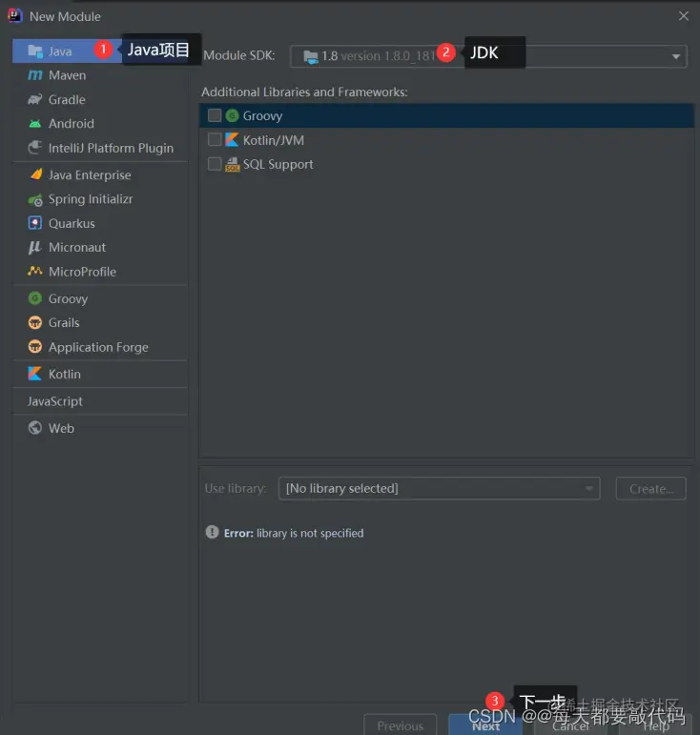Select the 'SQL Support' text row
Screen dimensions: 700x735
[278, 165]
